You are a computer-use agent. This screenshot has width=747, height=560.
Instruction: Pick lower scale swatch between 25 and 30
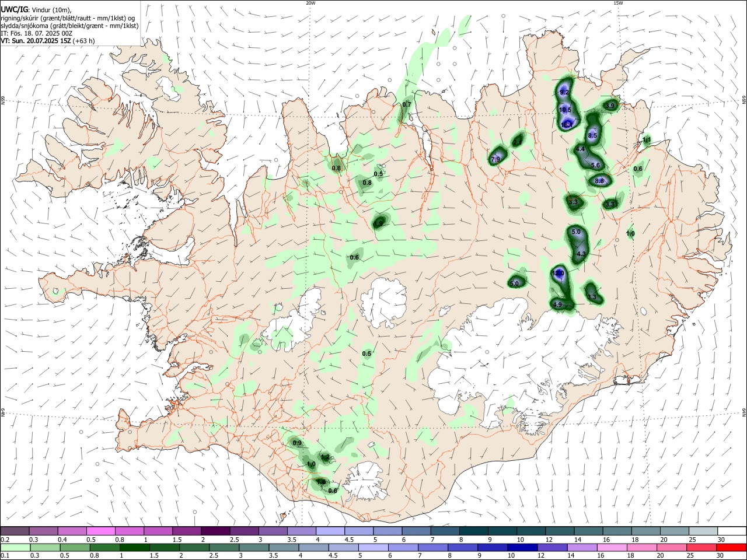701,547
